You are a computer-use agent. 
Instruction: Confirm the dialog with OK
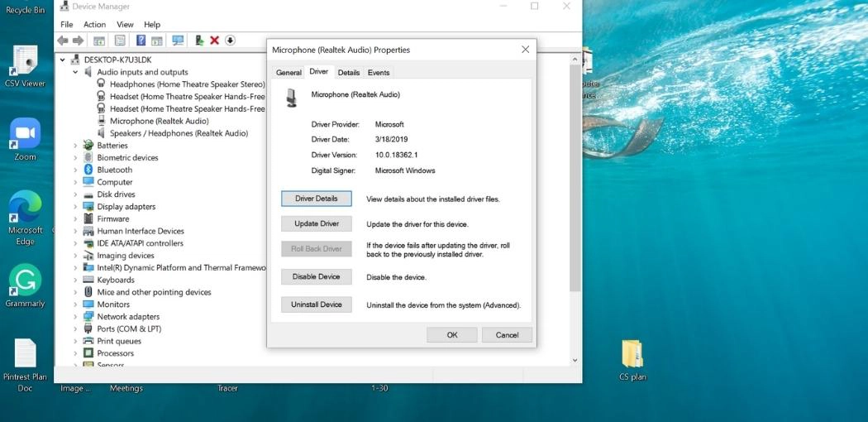click(x=451, y=334)
